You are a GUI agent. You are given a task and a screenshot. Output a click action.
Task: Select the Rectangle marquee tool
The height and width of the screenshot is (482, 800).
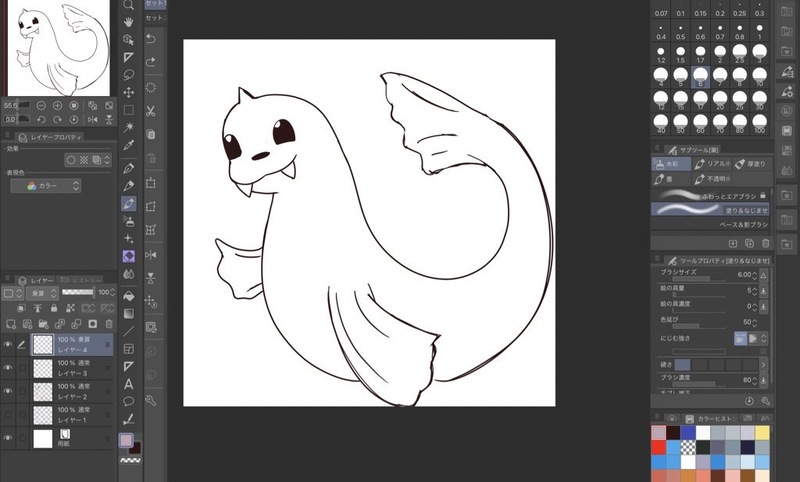pyautogui.click(x=129, y=110)
